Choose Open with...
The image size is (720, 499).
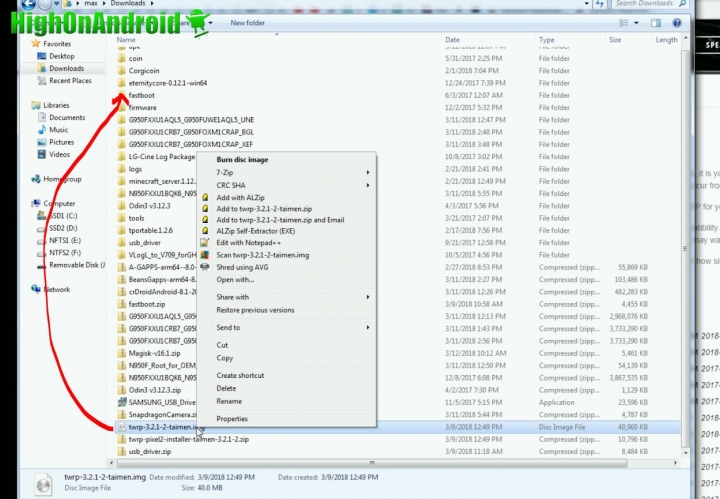pyautogui.click(x=235, y=280)
